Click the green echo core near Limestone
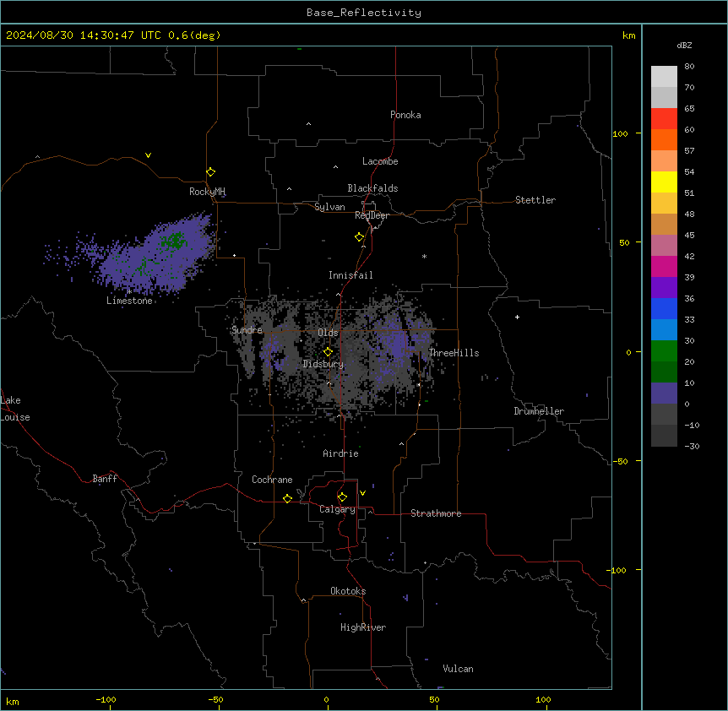This screenshot has width=728, height=711. point(174,241)
